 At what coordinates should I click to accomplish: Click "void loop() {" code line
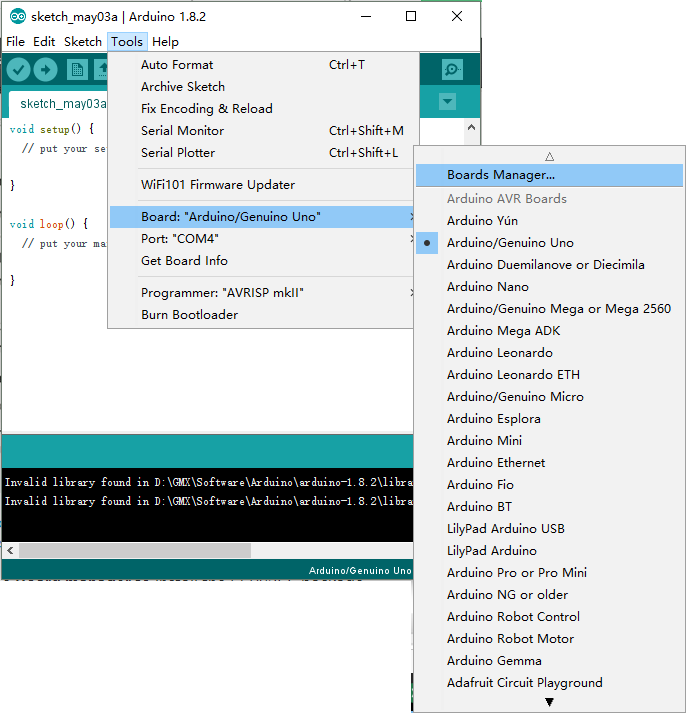click(x=49, y=224)
